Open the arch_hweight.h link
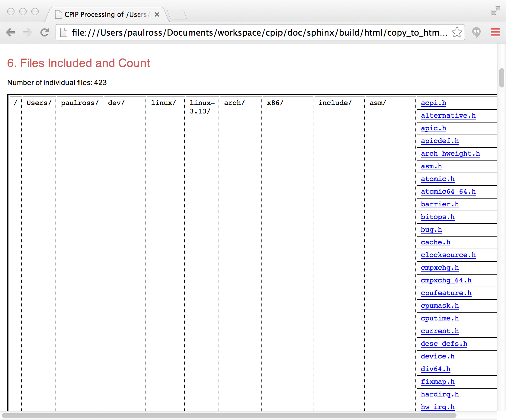Viewport: 506px width, 420px height. tap(450, 154)
